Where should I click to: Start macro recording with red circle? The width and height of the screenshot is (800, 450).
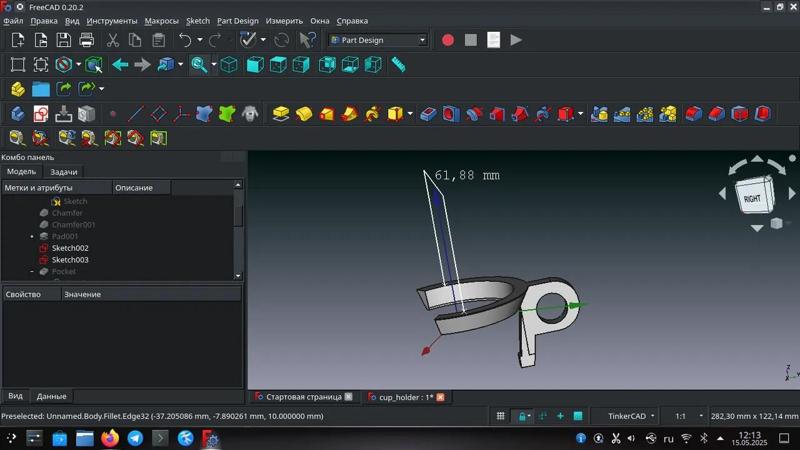(x=447, y=40)
